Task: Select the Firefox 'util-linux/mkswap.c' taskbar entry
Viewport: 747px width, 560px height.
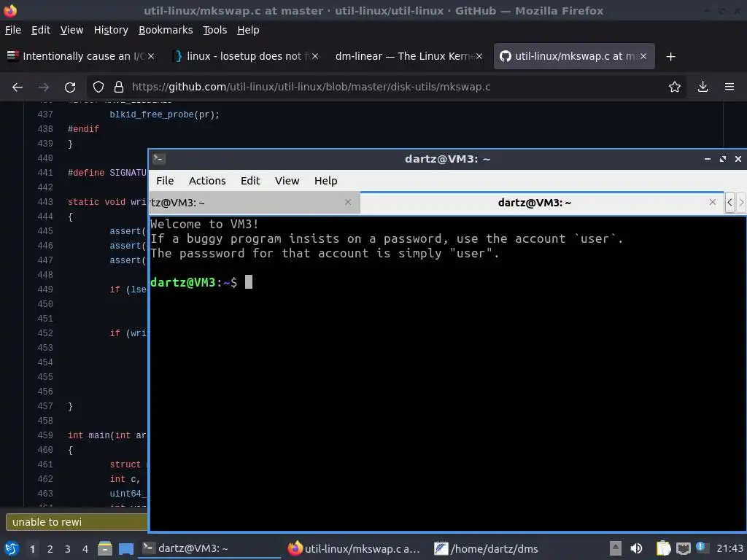Action: pos(355,548)
